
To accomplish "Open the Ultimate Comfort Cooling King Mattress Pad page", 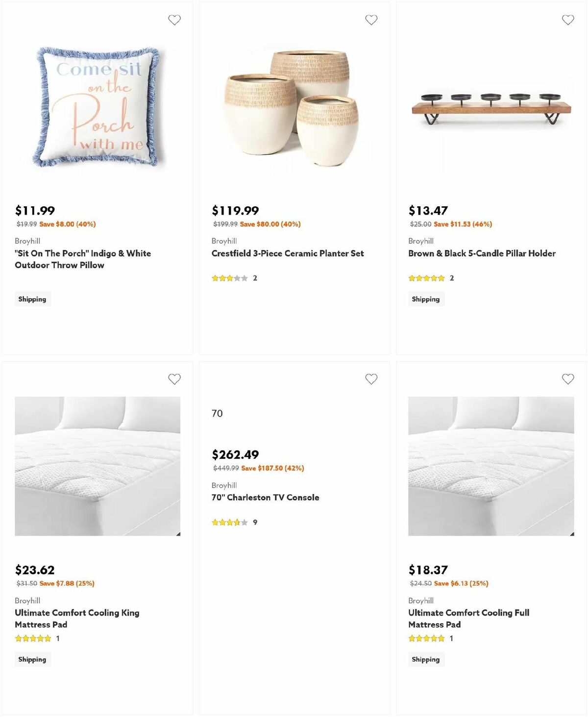I will (x=76, y=618).
